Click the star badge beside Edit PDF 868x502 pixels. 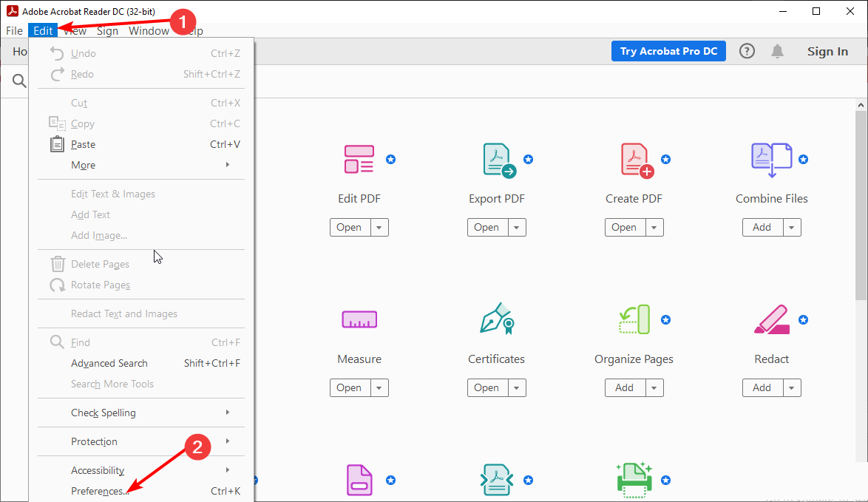pyautogui.click(x=391, y=160)
